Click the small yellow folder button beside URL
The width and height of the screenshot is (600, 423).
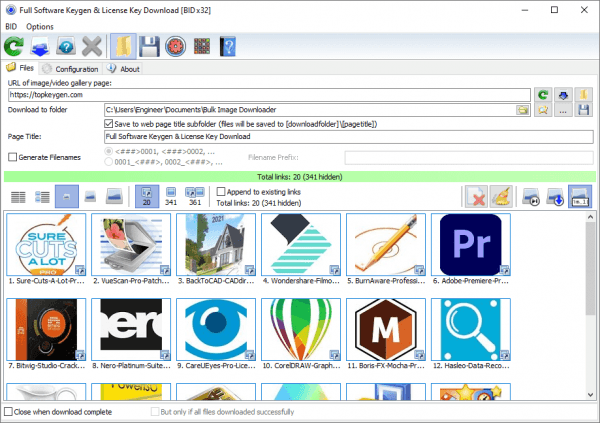[x=583, y=95]
